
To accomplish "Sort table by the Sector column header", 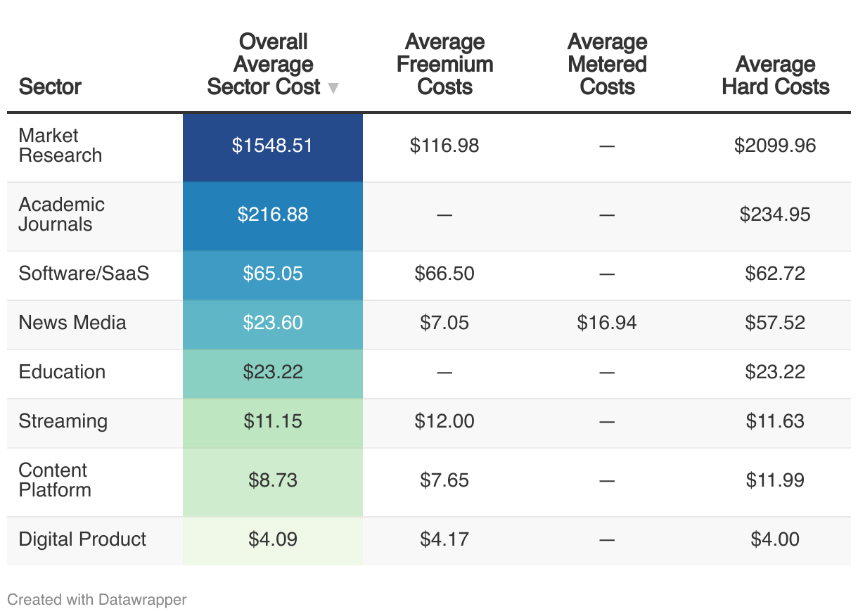I will [50, 86].
